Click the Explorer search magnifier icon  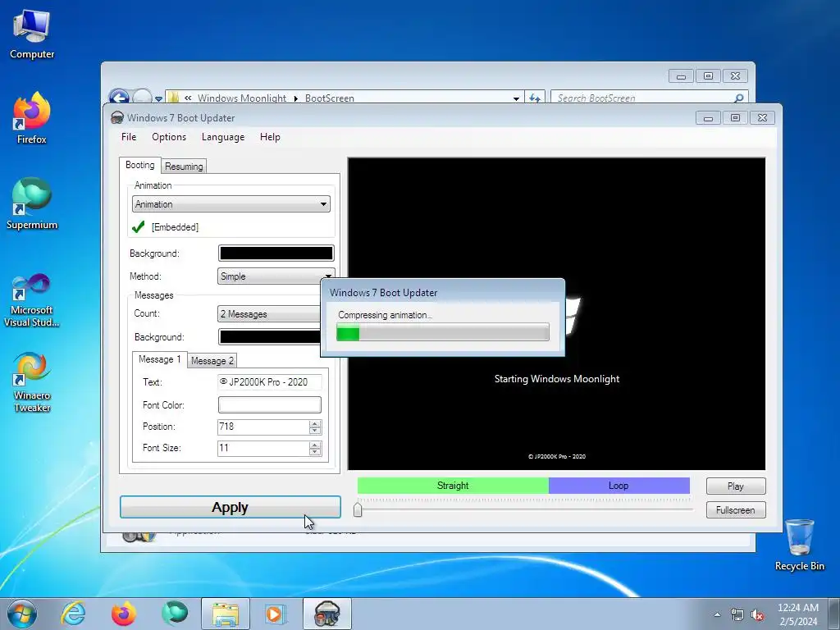click(x=739, y=98)
